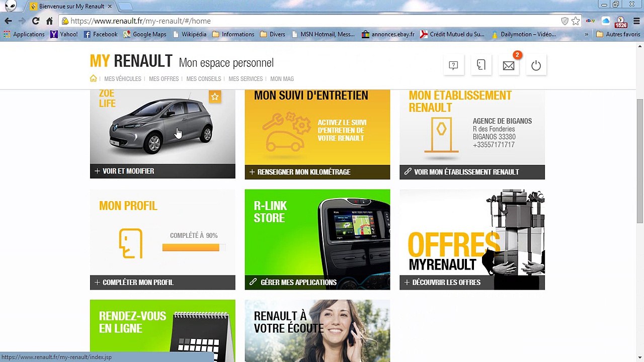Click the MY RENAULT logo title
Image resolution: width=644 pixels, height=362 pixels.
tap(131, 61)
